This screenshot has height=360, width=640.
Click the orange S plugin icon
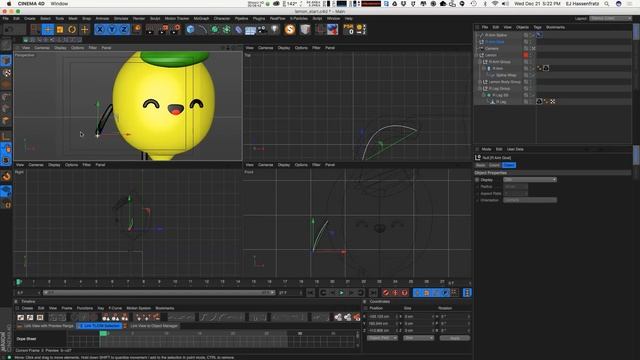tap(290, 29)
